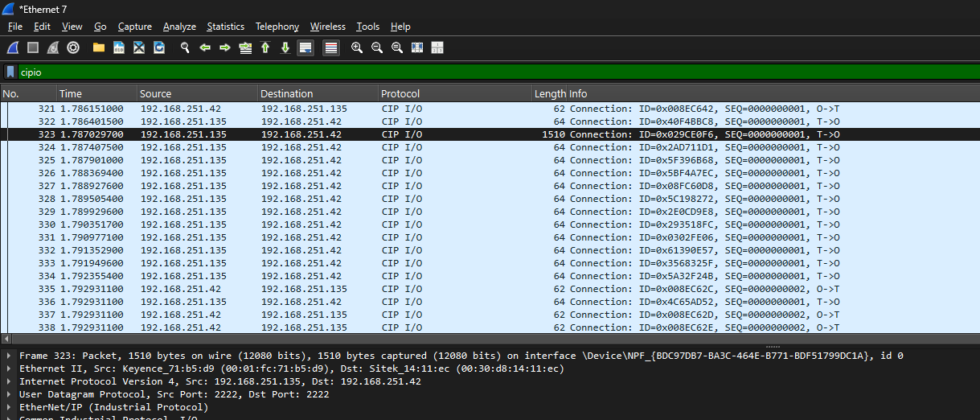The width and height of the screenshot is (980, 420).
Task: Select packet 338 with ID=0x008EC62E
Action: (x=490, y=327)
